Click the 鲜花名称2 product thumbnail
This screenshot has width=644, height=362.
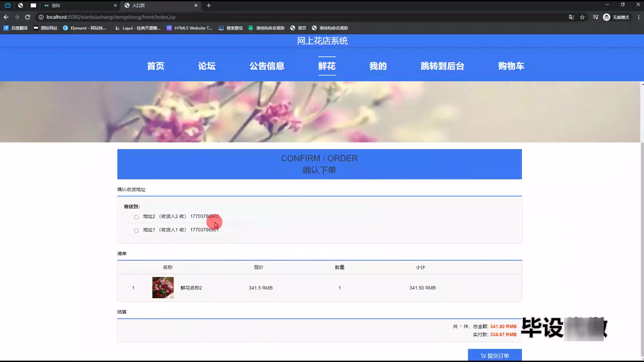click(x=163, y=288)
